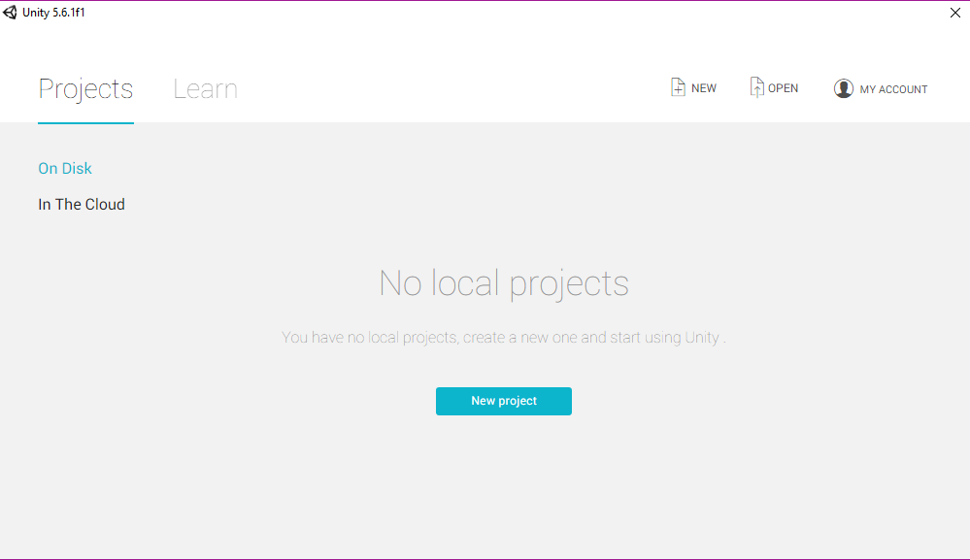Select the On Disk project list

pyautogui.click(x=65, y=168)
